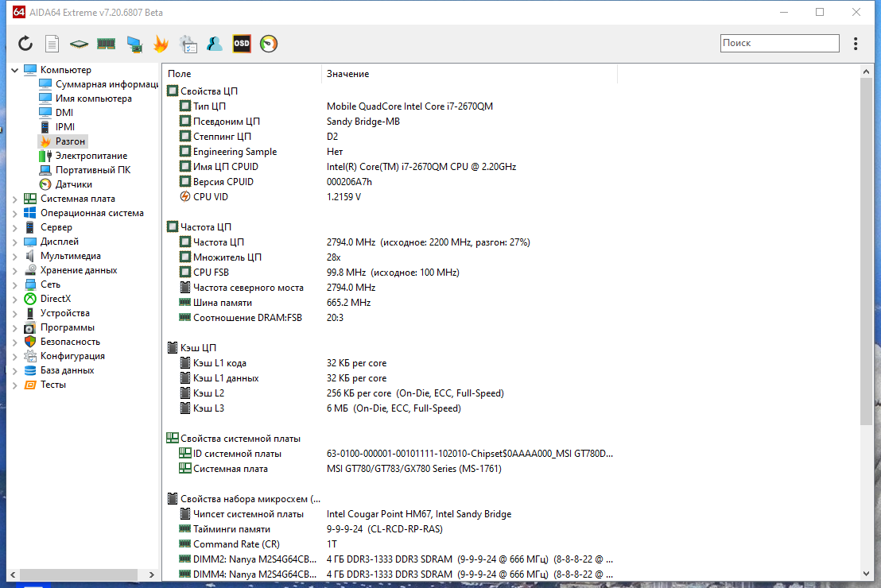Click the Мультимедиа speaker icon

tap(30, 256)
